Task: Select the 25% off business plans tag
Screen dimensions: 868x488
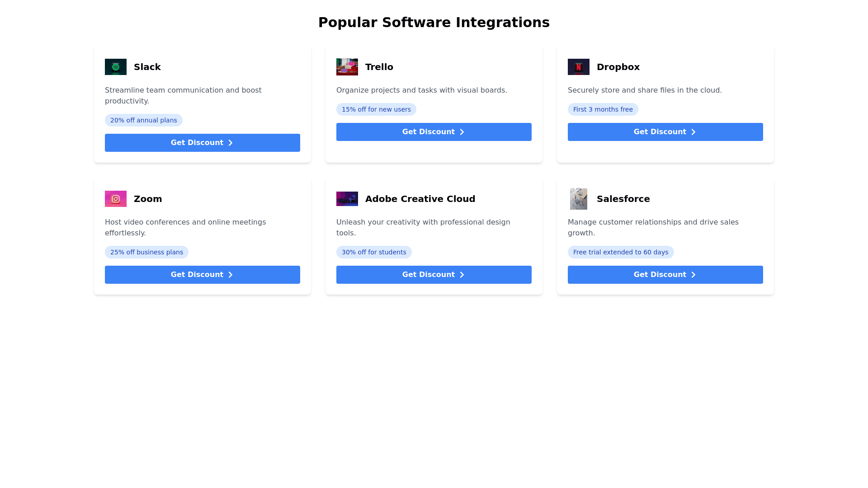Action: click(x=146, y=252)
